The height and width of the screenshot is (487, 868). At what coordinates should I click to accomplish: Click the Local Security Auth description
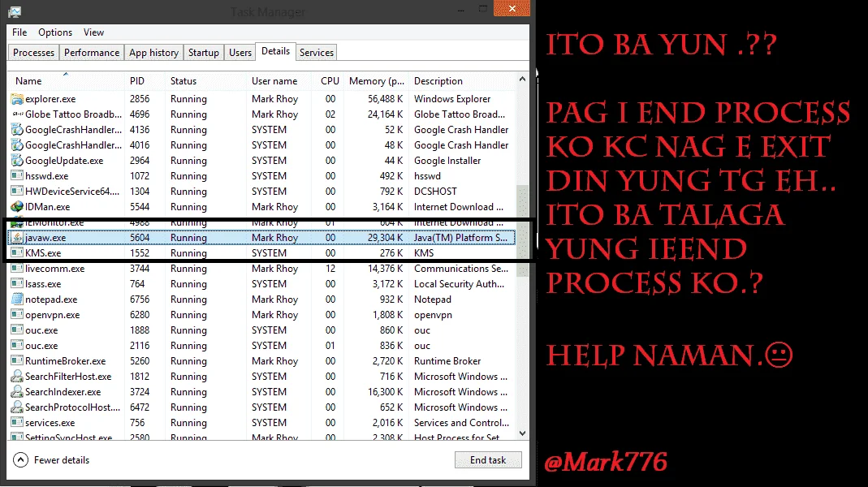pyautogui.click(x=460, y=284)
